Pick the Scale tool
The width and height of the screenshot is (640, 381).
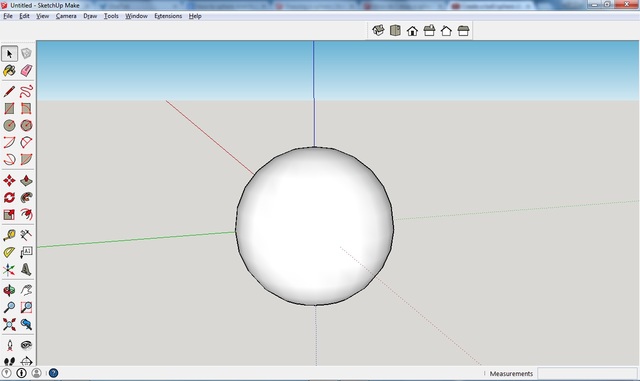pos(9,214)
